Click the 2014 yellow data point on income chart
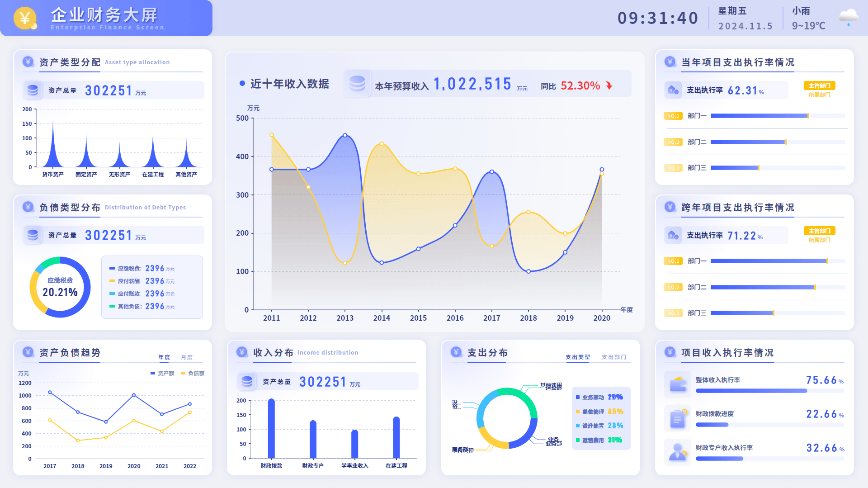 tap(382, 144)
